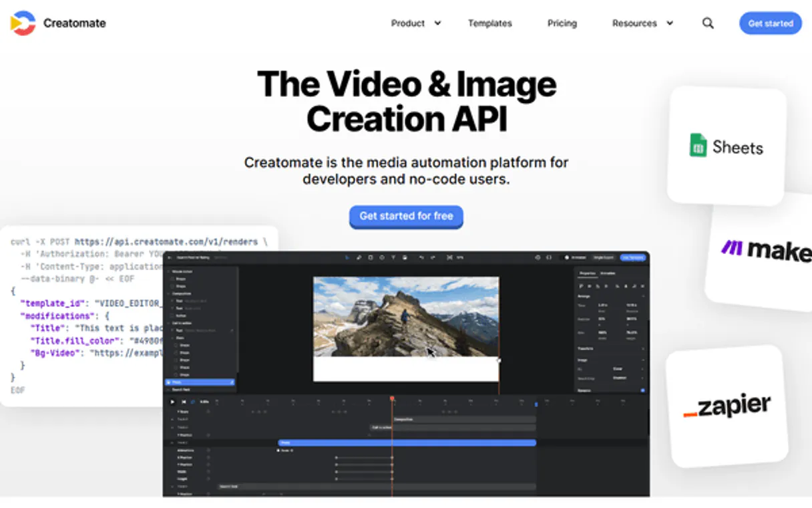Select the pointer tool in the editor toolbar

click(x=347, y=257)
